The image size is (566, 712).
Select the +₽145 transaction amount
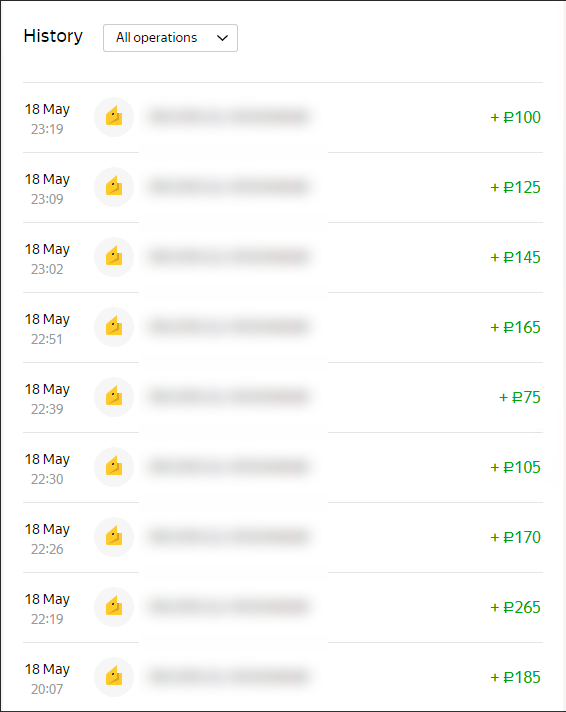[x=516, y=257]
